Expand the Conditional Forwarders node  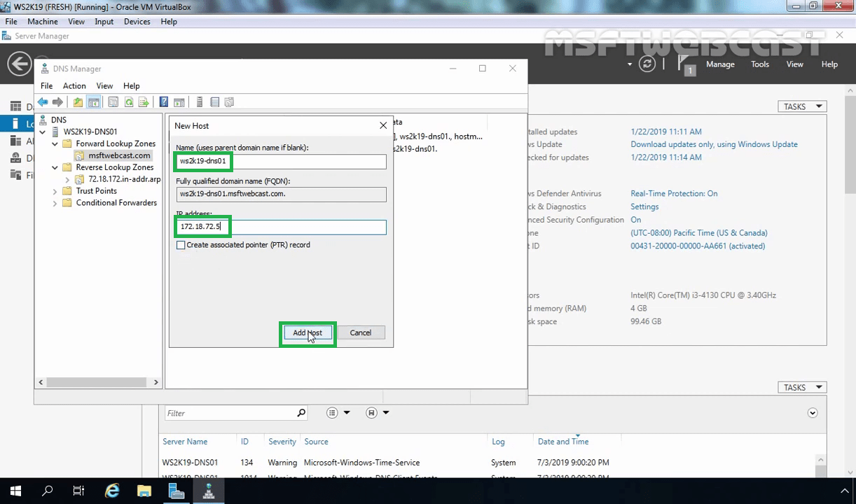pyautogui.click(x=55, y=203)
